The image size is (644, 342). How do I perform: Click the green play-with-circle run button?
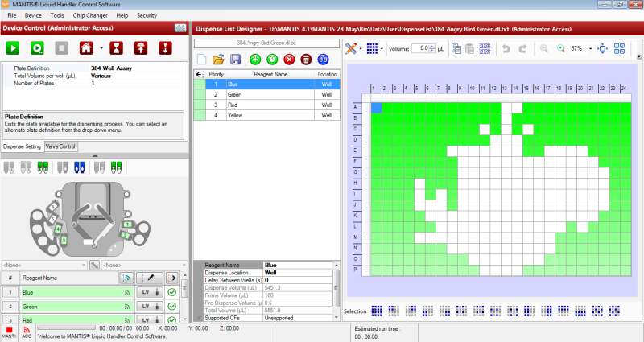coord(37,48)
